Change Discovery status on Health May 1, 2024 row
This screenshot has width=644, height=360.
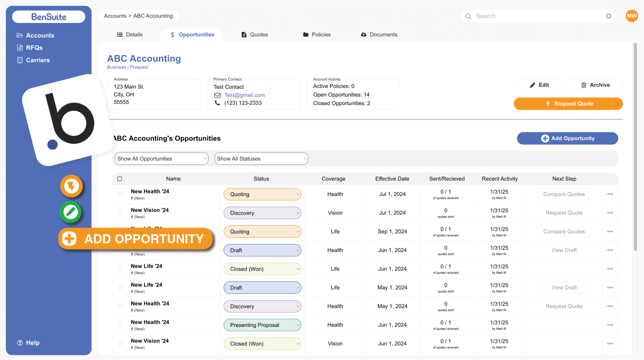pos(262,306)
